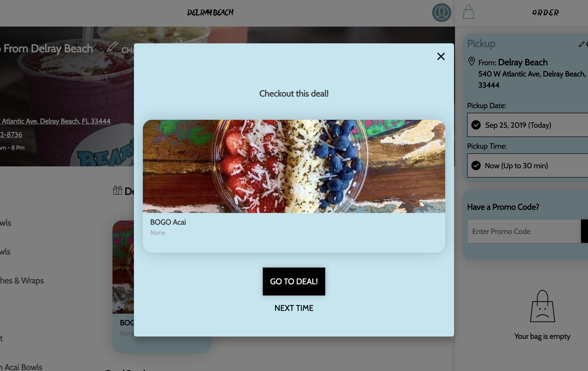Close the deal popup with X
Viewport: 588px width, 371px height.
441,57
